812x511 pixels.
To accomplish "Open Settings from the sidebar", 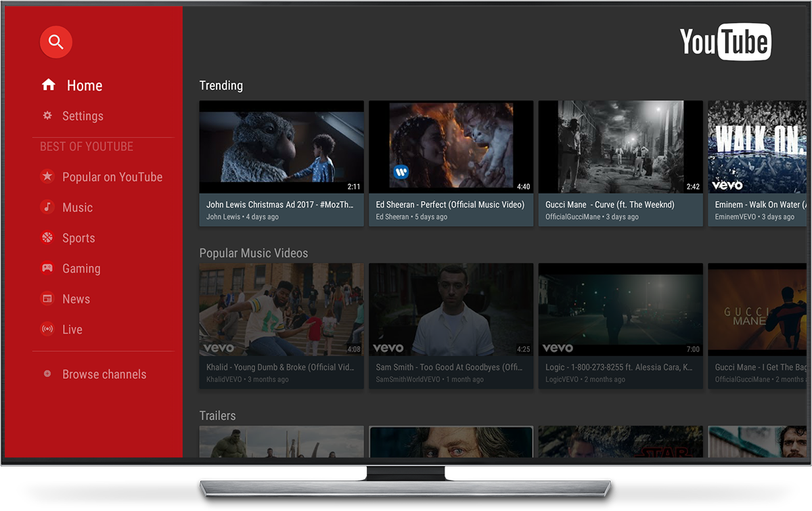I will click(x=83, y=116).
